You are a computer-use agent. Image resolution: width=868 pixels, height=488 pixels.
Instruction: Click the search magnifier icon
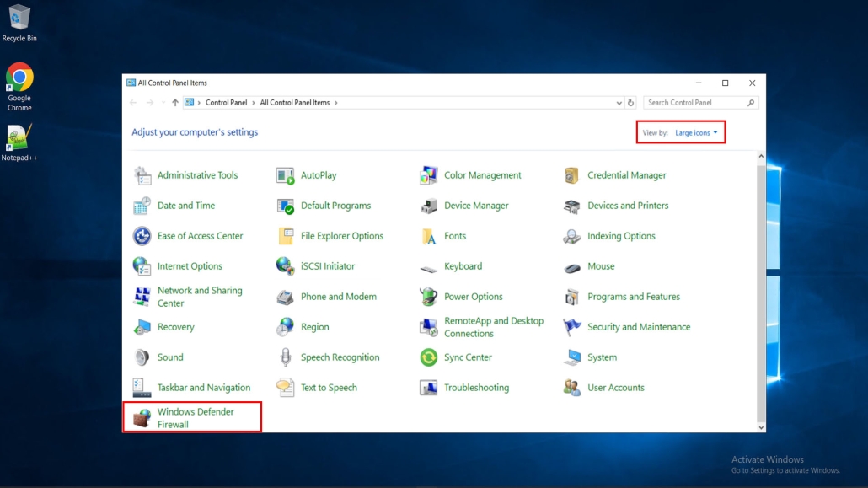click(x=751, y=103)
